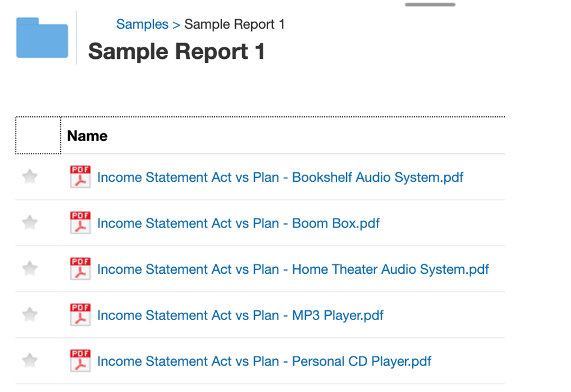Star the Home Theater Audio System report
Screen dimensions: 571x392
29,268
